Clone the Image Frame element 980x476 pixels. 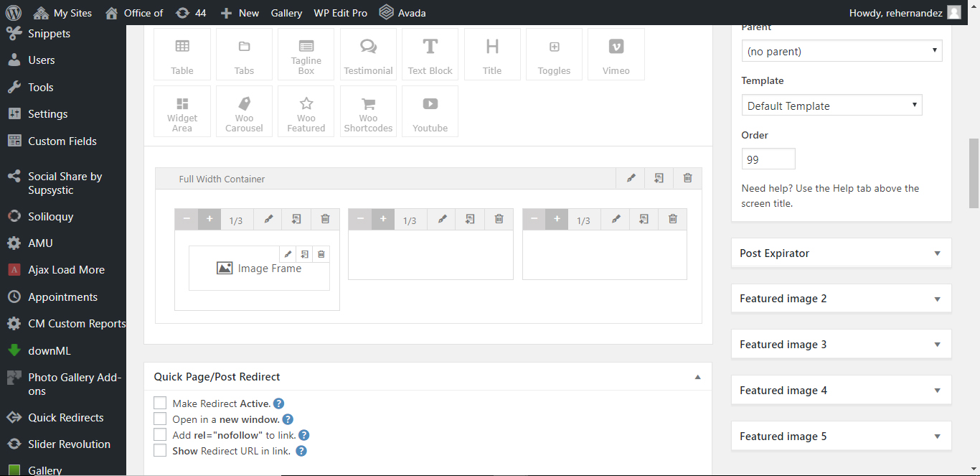[305, 254]
